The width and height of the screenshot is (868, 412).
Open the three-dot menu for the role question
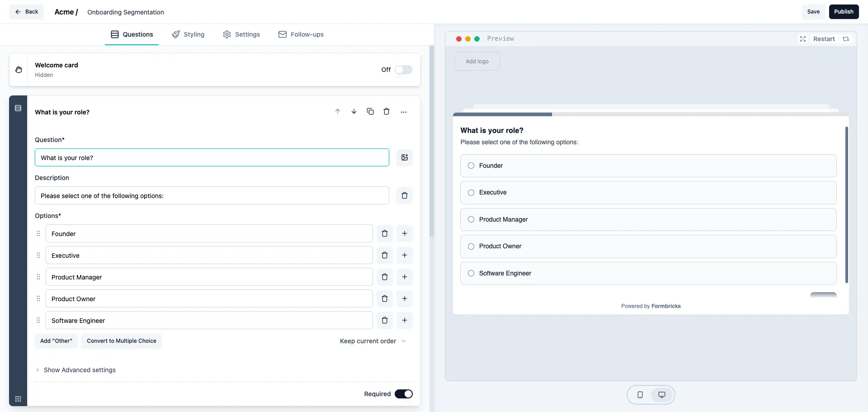point(404,112)
